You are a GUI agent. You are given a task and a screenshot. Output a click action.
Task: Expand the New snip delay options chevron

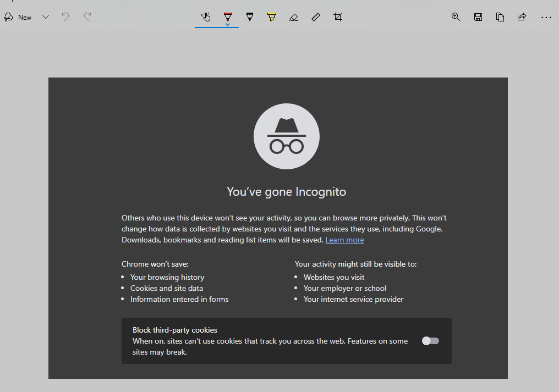click(45, 17)
